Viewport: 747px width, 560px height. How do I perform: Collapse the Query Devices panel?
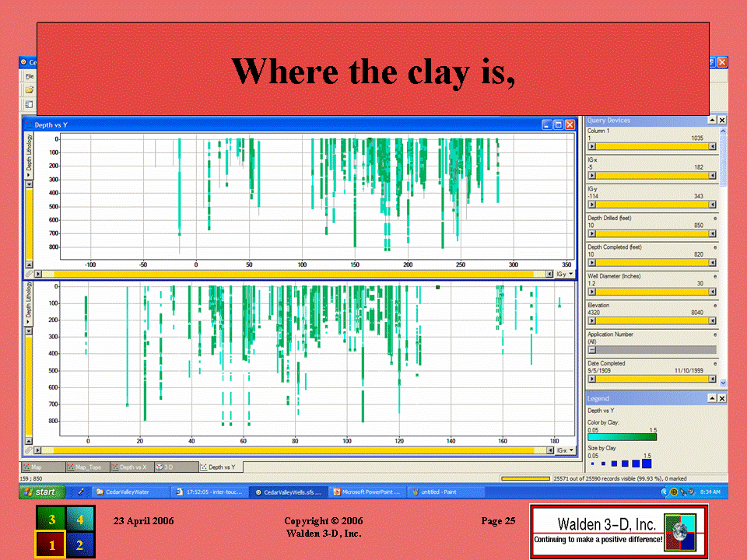point(711,121)
